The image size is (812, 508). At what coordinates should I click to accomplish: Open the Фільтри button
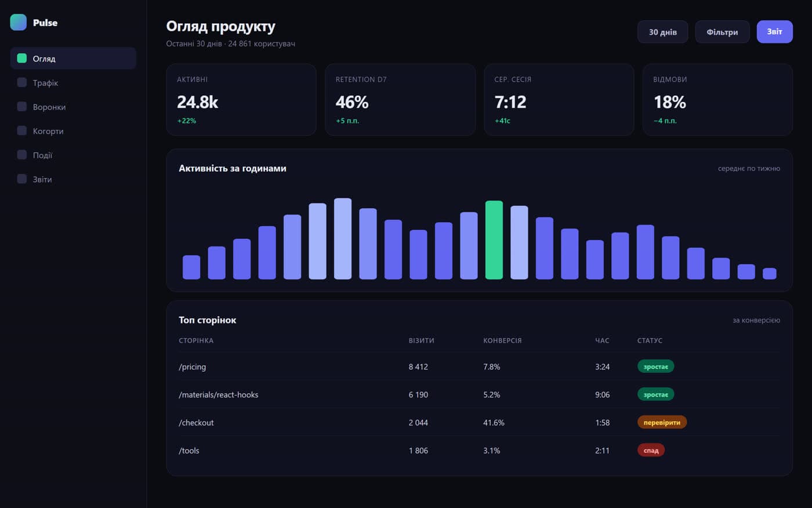pyautogui.click(x=722, y=32)
